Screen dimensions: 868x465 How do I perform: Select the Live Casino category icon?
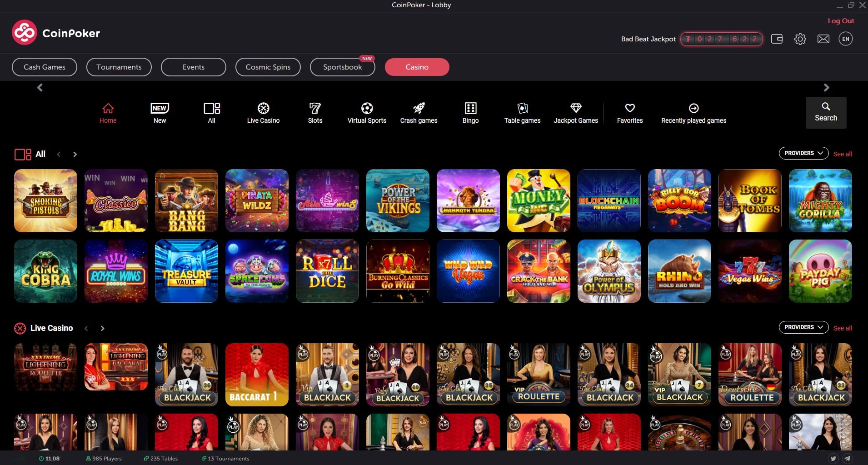[x=264, y=108]
